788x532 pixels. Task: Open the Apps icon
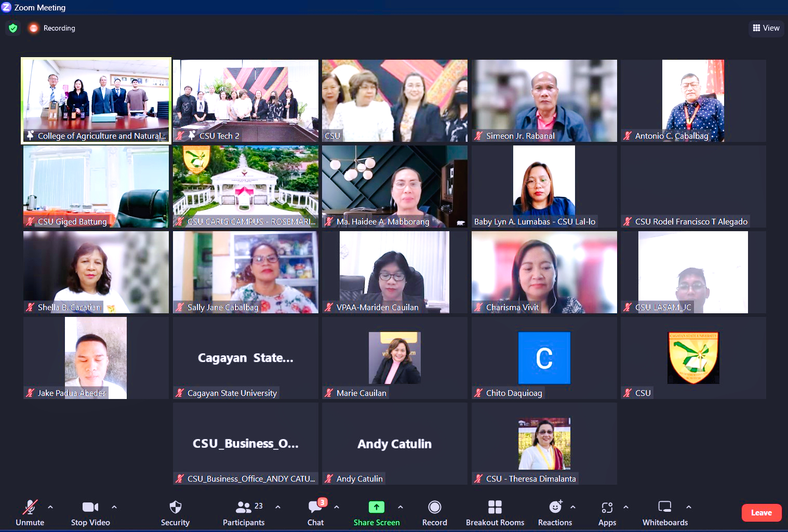click(x=607, y=507)
